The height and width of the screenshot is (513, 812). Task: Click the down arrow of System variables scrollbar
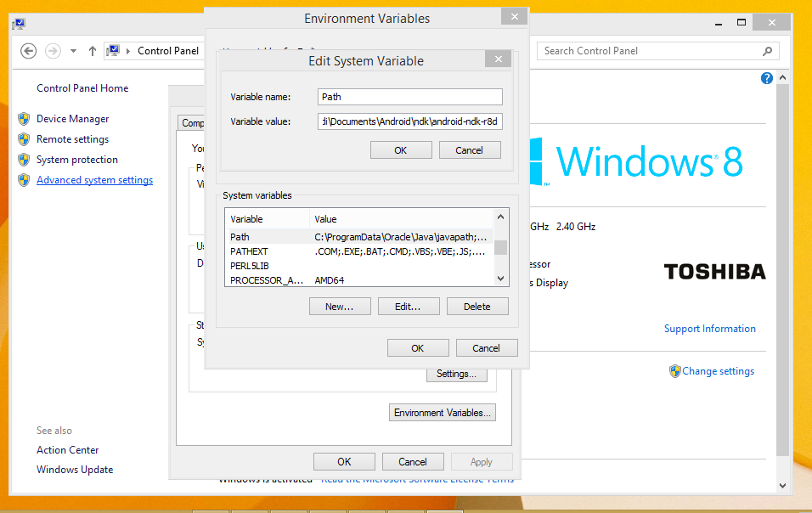[500, 279]
